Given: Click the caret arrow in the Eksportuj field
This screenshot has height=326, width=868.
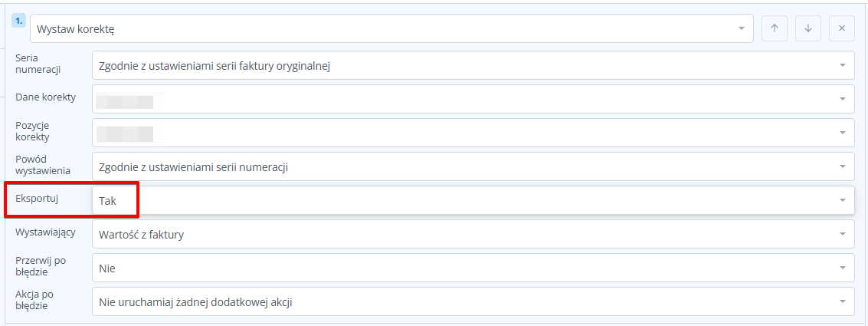Looking at the screenshot, I should pyautogui.click(x=842, y=200).
